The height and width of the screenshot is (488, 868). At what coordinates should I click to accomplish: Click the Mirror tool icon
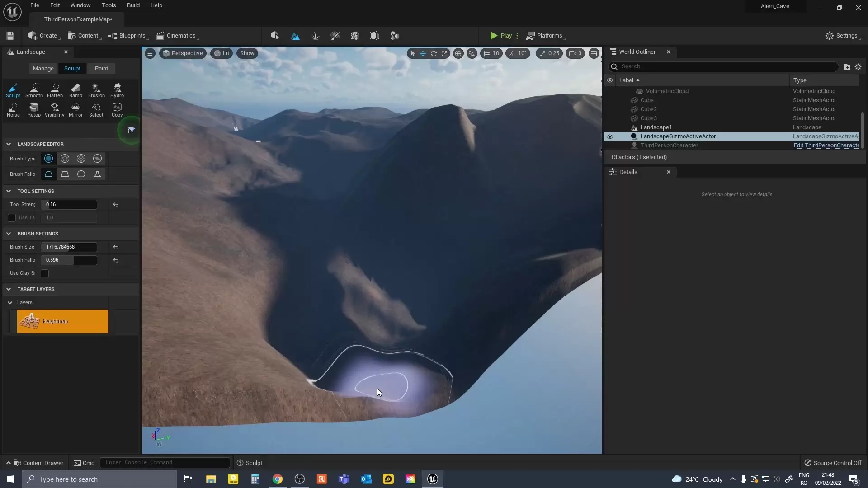pos(75,109)
